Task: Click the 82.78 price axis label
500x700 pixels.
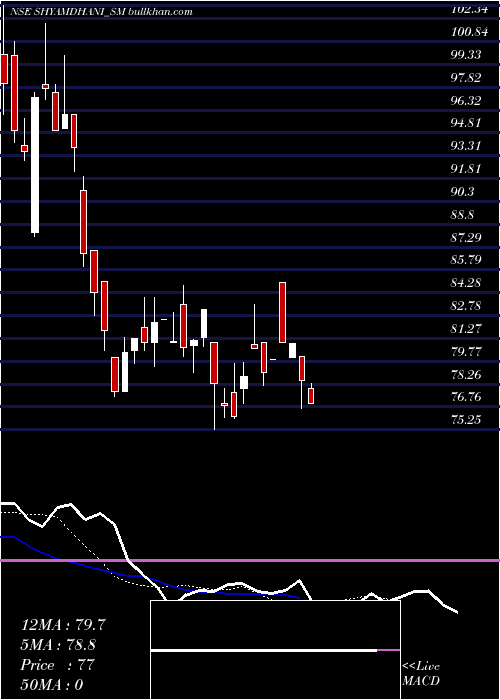Action: click(466, 306)
